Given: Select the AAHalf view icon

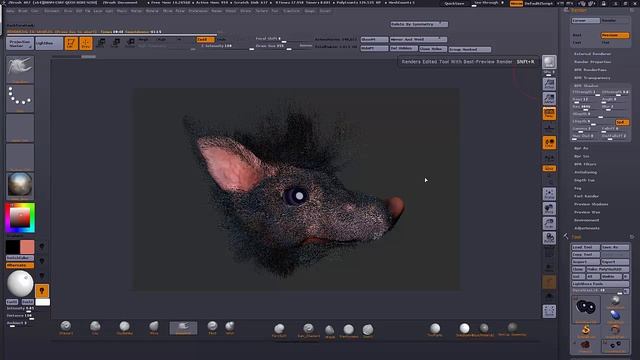Looking at the screenshot, I should 549,98.
